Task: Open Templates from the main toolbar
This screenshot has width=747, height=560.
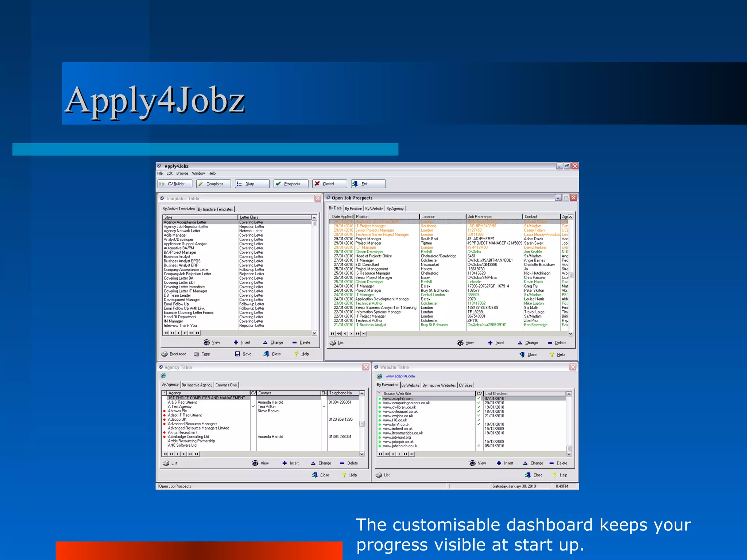Action: pos(213,184)
